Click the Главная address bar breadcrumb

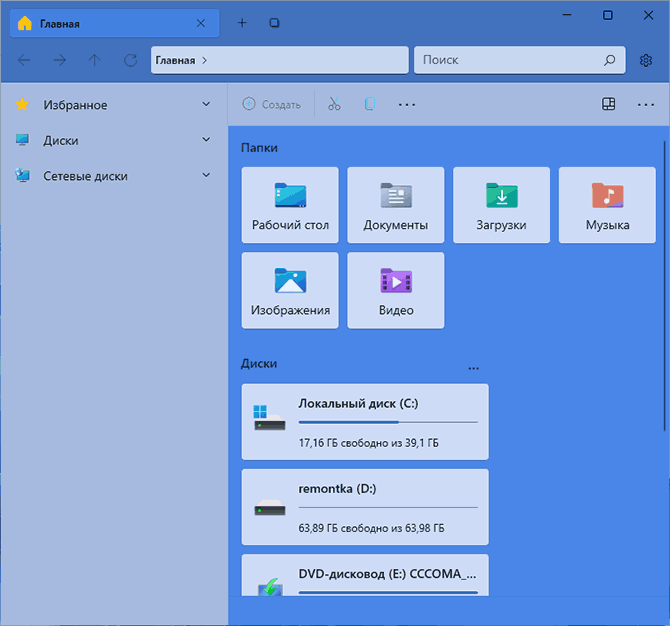(175, 60)
